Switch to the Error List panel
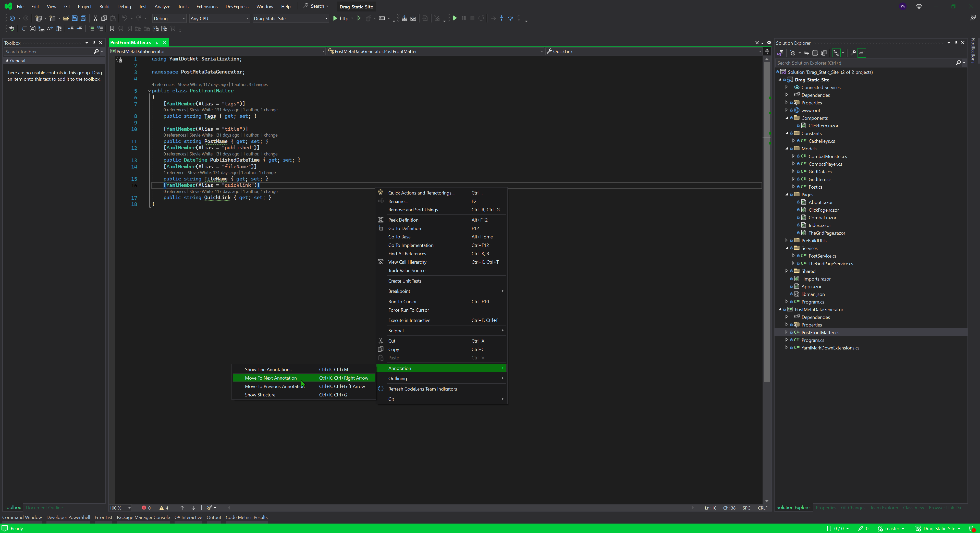Image resolution: width=980 pixels, height=533 pixels. [x=103, y=517]
